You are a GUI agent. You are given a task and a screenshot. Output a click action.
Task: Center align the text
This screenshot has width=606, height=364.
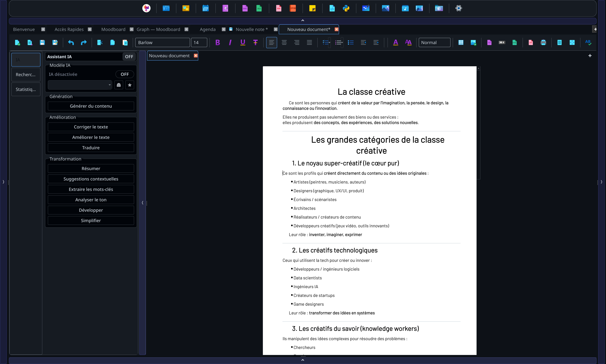[284, 43]
